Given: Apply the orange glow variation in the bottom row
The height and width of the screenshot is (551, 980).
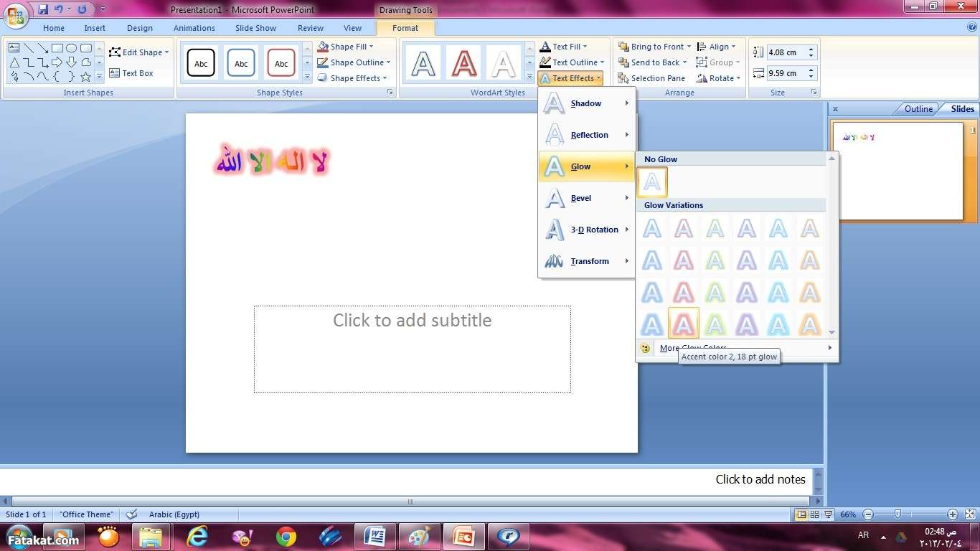Looking at the screenshot, I should 810,324.
